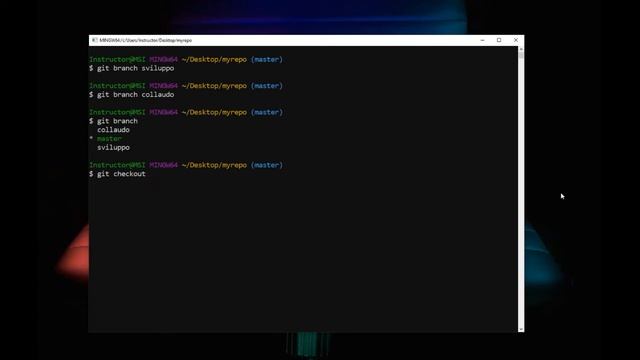Click the window title path text

pos(146,40)
